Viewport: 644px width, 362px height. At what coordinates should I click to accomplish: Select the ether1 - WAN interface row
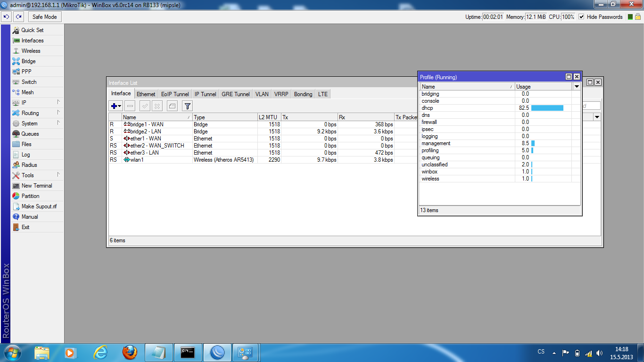coord(263,139)
